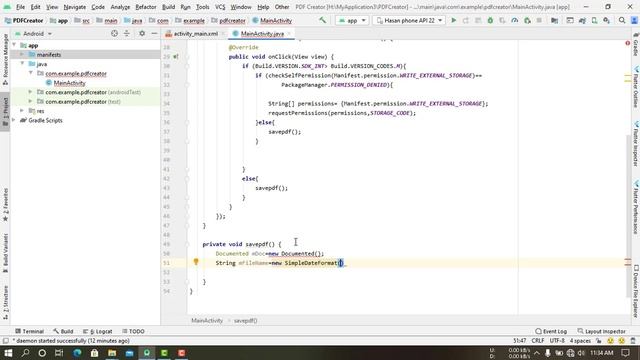The image size is (640, 360).
Task: Select MainActivity in the project tree
Action: pos(69,83)
